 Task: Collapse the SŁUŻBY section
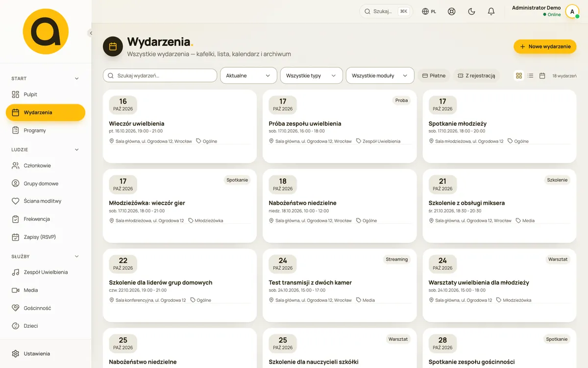point(46,256)
